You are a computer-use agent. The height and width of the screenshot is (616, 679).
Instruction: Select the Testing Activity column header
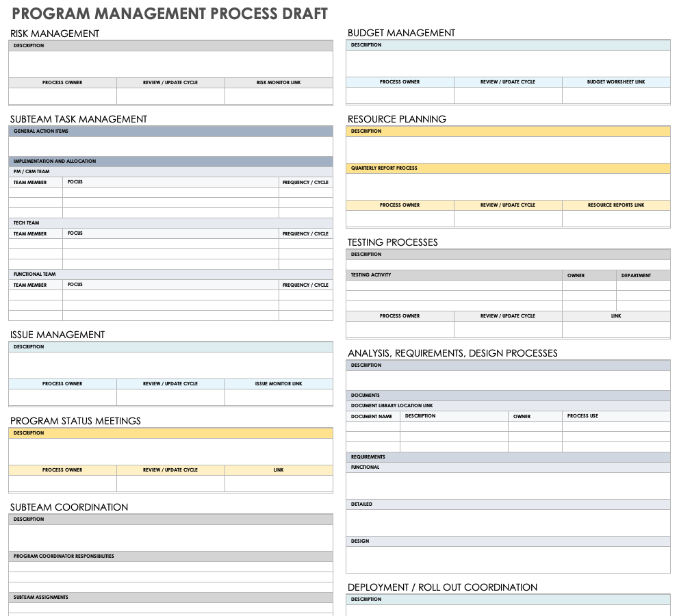(x=454, y=275)
